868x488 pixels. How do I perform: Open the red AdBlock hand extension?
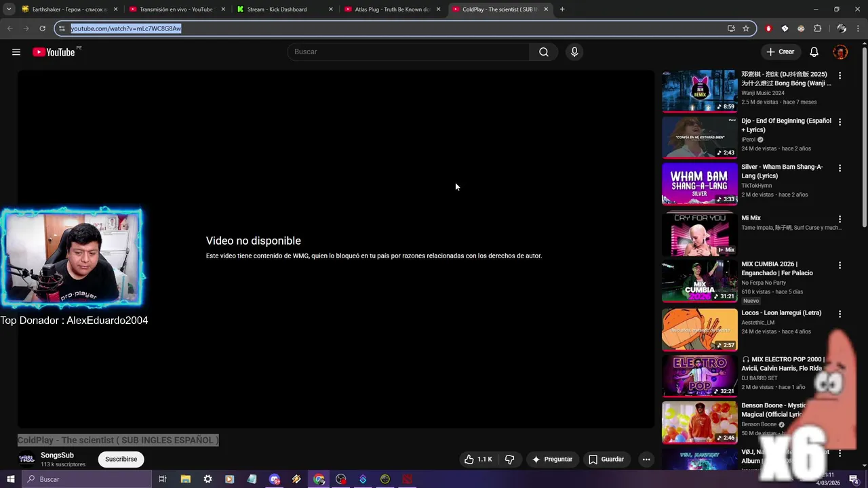pyautogui.click(x=768, y=28)
